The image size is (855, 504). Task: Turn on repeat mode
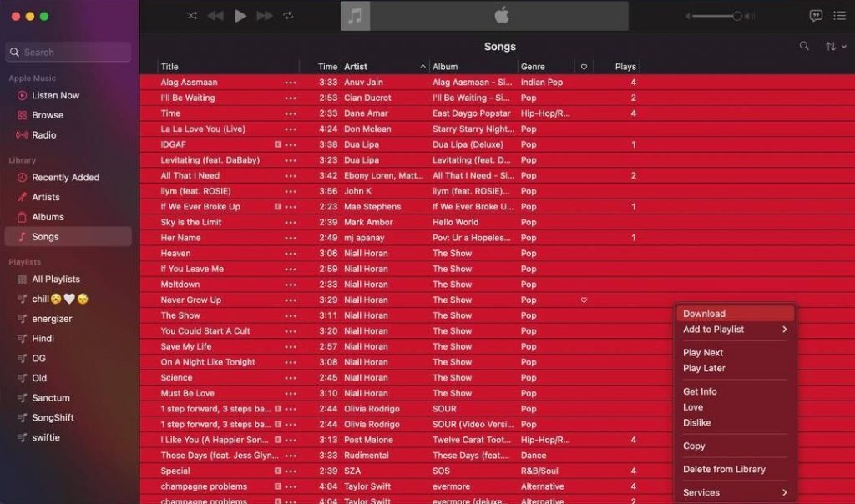[x=288, y=14]
